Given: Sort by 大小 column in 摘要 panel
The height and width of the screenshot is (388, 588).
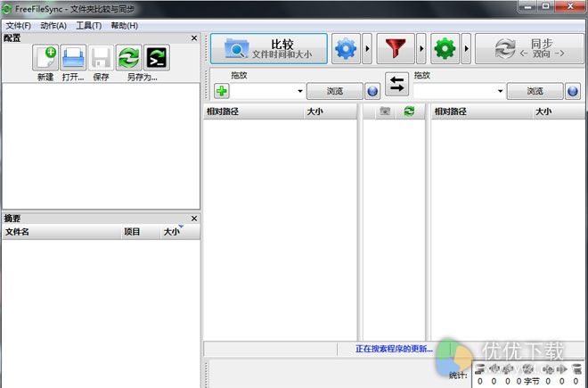Looking at the screenshot, I should pos(180,232).
